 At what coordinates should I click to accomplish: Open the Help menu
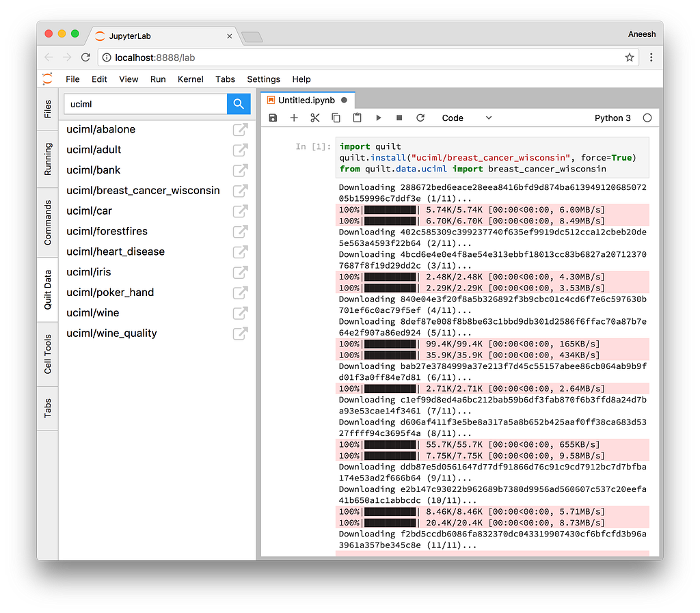[301, 79]
